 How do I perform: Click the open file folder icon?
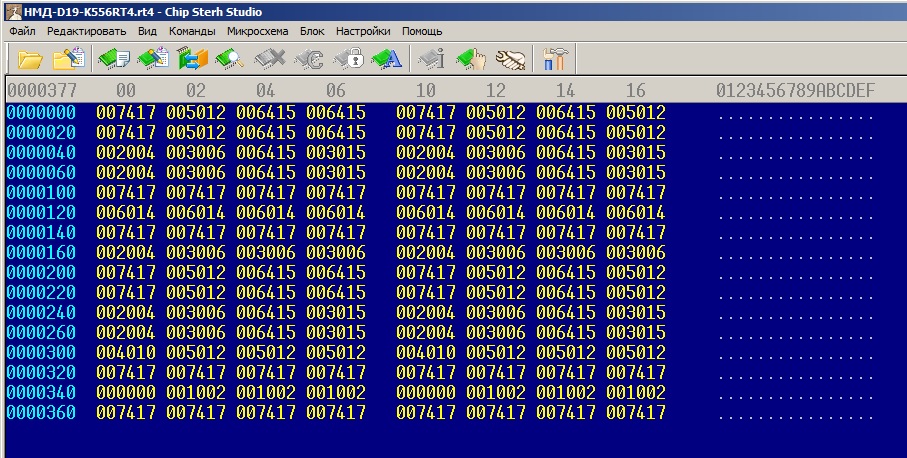(30, 59)
